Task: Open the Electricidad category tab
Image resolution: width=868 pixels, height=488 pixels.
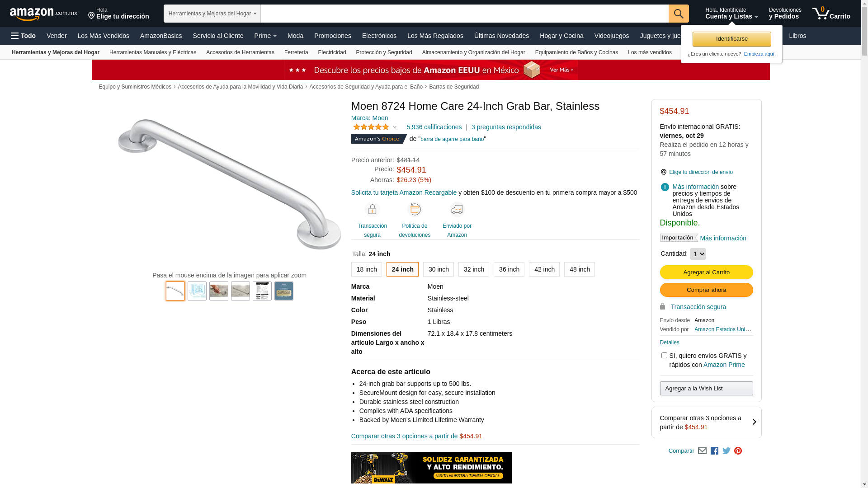Action: tap(332, 52)
